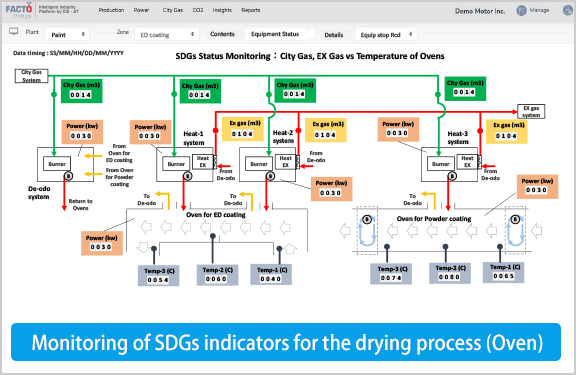Click the FACTO things logo

pyautogui.click(x=19, y=10)
